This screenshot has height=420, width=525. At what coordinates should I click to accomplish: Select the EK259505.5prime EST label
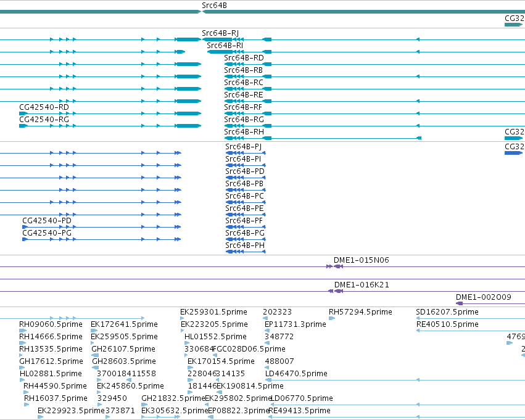pyautogui.click(x=124, y=337)
